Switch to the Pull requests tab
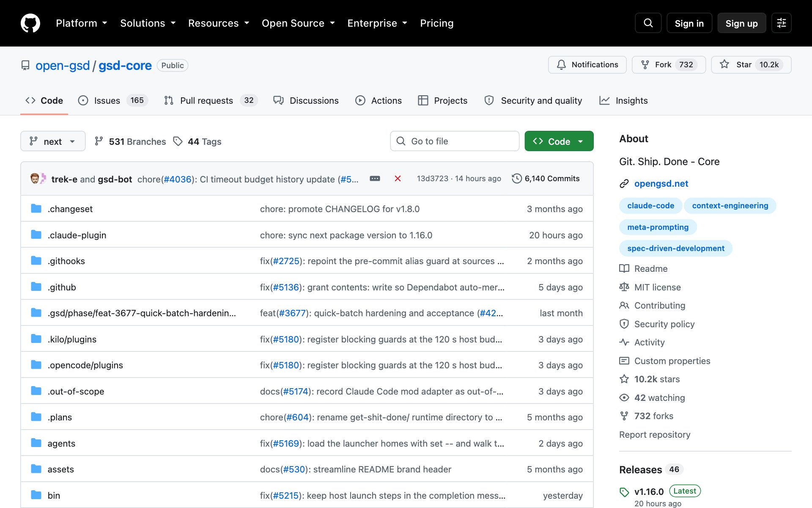Screen dimensions: 812x508 [x=211, y=100]
